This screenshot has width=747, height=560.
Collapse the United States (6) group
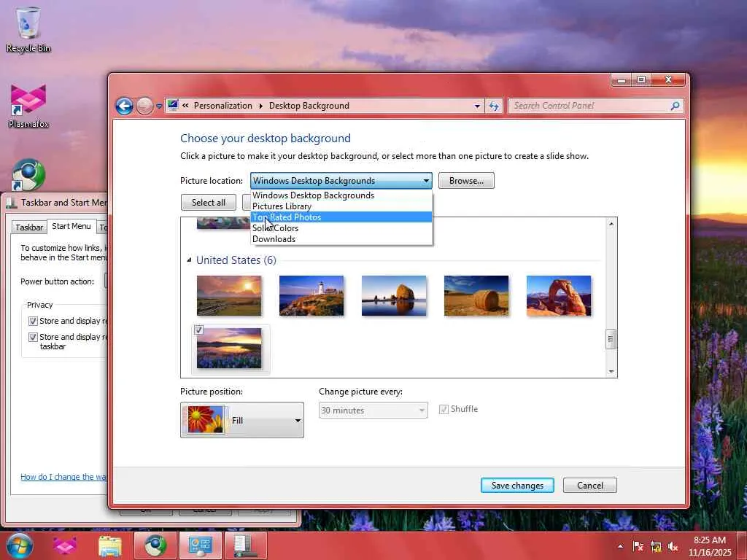pos(189,260)
